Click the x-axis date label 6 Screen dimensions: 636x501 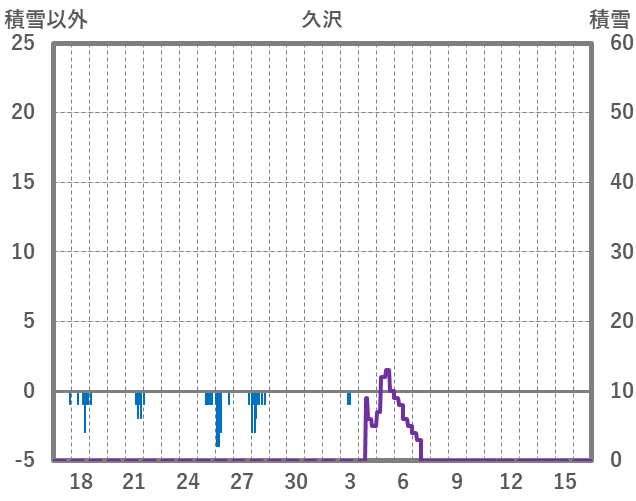[403, 481]
